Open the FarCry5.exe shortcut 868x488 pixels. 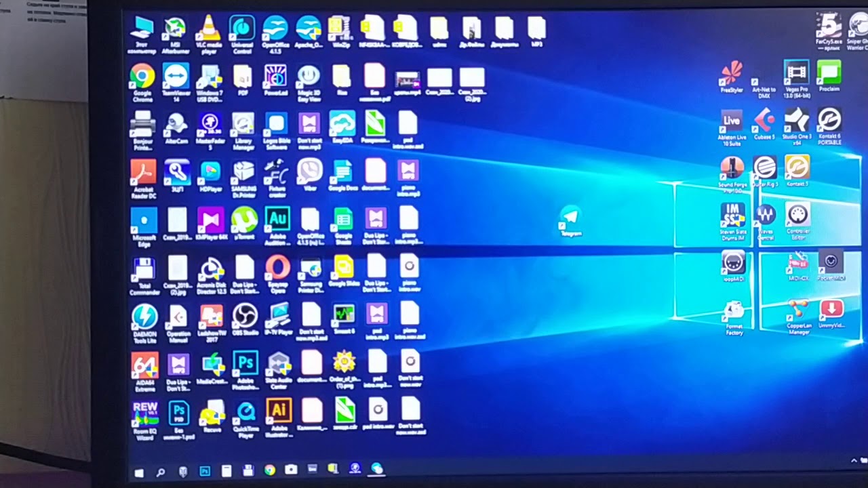tap(828, 32)
